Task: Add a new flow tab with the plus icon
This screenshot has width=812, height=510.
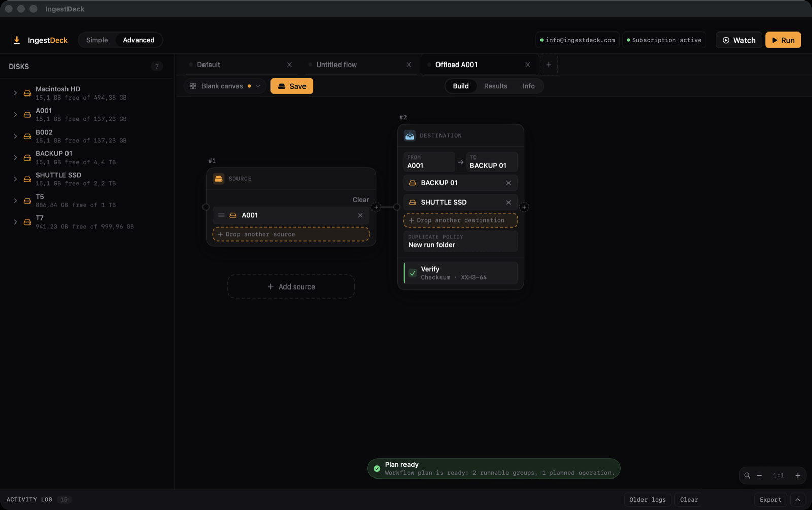Action: click(x=549, y=65)
